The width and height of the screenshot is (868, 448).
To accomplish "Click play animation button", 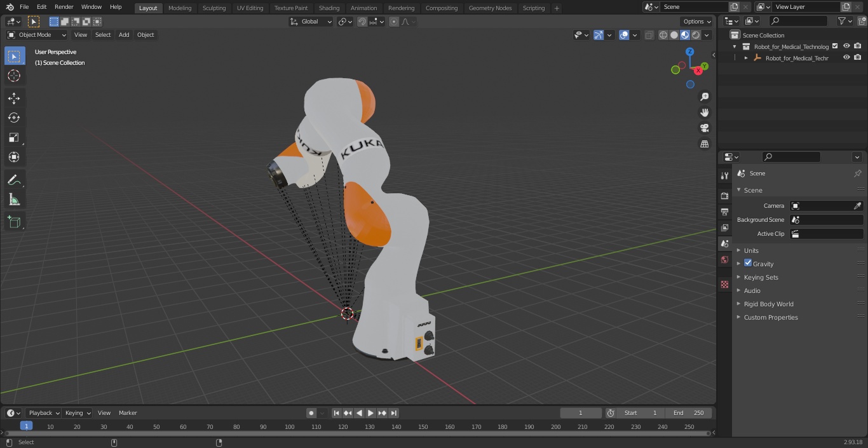I will point(370,413).
